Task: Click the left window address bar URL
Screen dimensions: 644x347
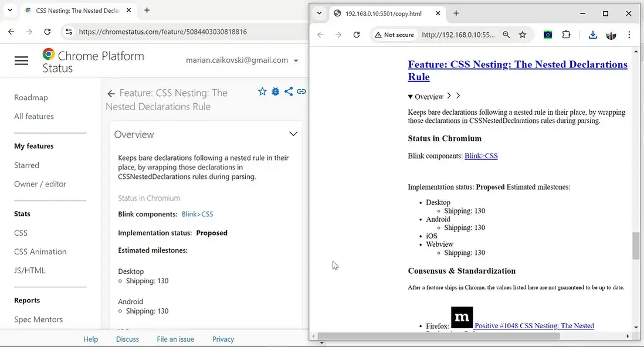Action: click(162, 32)
